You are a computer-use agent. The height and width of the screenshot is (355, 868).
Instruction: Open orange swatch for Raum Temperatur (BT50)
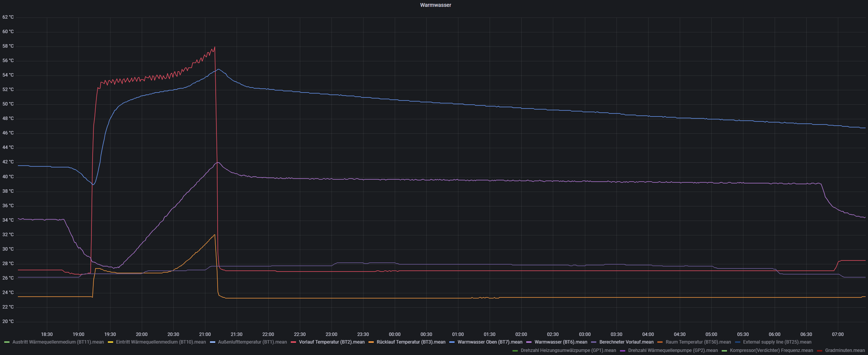coord(660,342)
